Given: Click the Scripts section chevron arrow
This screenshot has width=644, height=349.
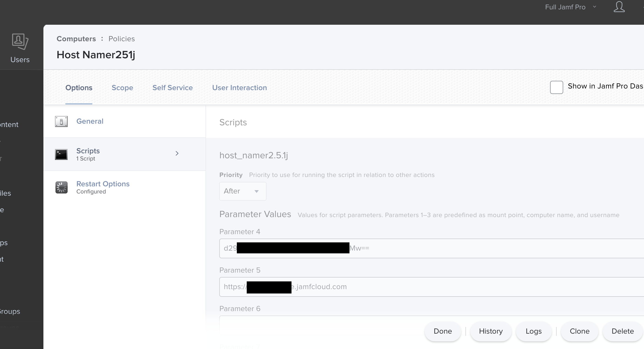Looking at the screenshot, I should tap(177, 153).
